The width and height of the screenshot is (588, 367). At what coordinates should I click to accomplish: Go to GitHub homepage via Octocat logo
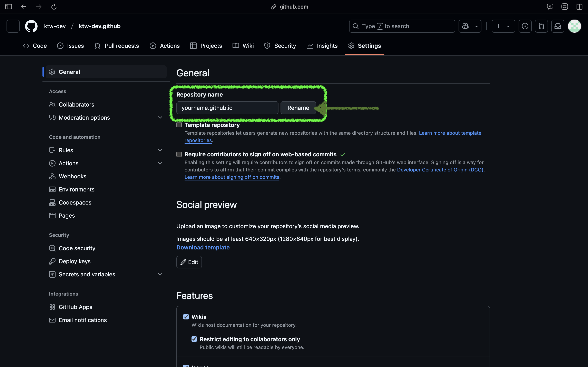31,26
